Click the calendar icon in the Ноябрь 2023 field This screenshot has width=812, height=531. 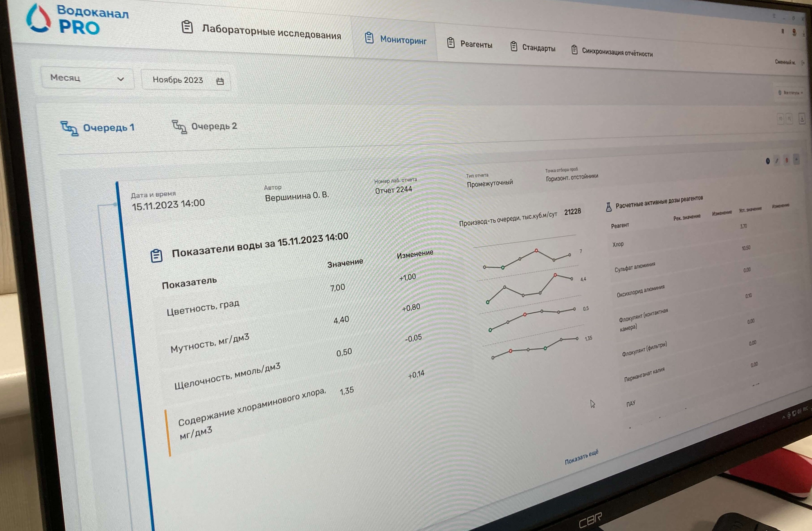click(x=220, y=81)
